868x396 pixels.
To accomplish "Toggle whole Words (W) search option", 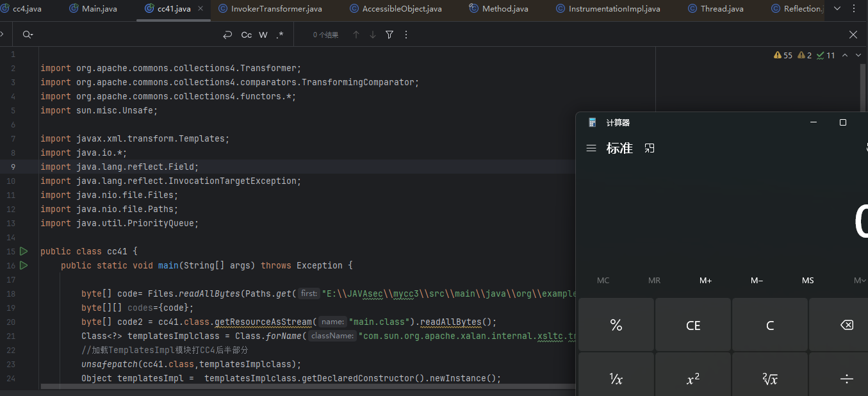I will pyautogui.click(x=263, y=35).
